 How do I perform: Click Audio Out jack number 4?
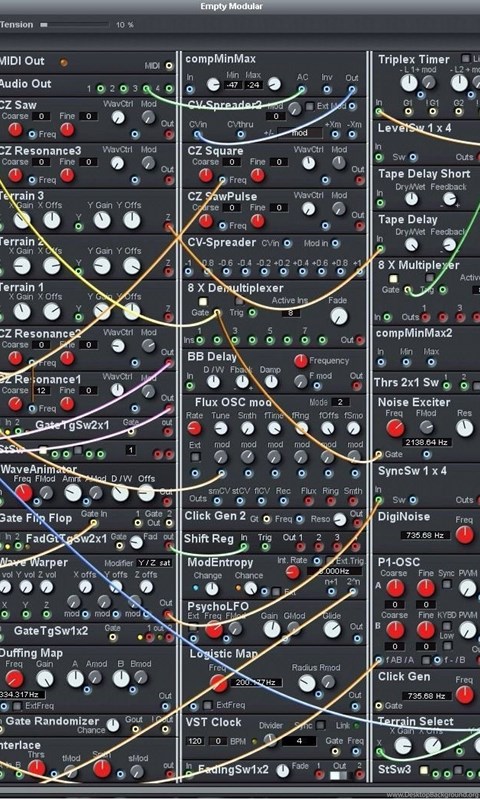(x=169, y=89)
